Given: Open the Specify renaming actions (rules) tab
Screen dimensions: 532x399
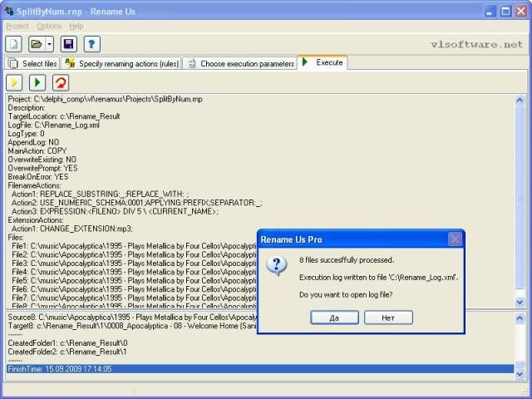Looking at the screenshot, I should 121,63.
